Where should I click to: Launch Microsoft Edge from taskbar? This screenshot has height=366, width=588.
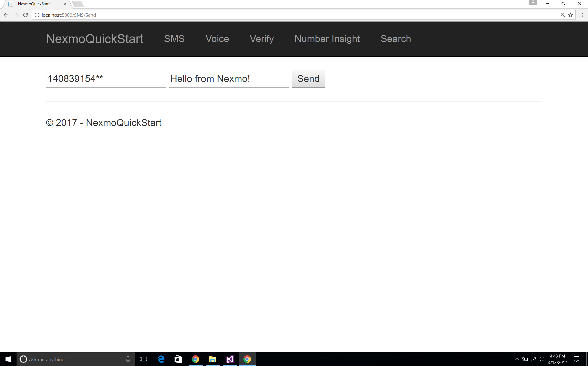click(x=161, y=359)
